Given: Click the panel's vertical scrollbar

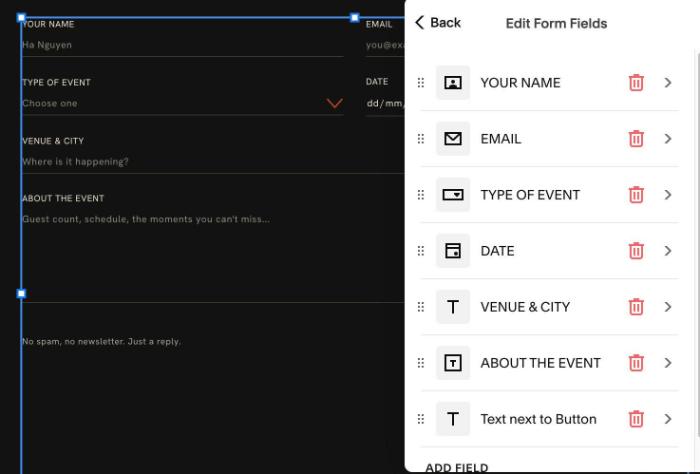Looking at the screenshot, I should [x=697, y=243].
